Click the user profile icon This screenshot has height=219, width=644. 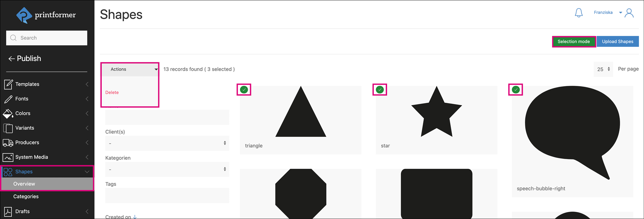tap(629, 13)
